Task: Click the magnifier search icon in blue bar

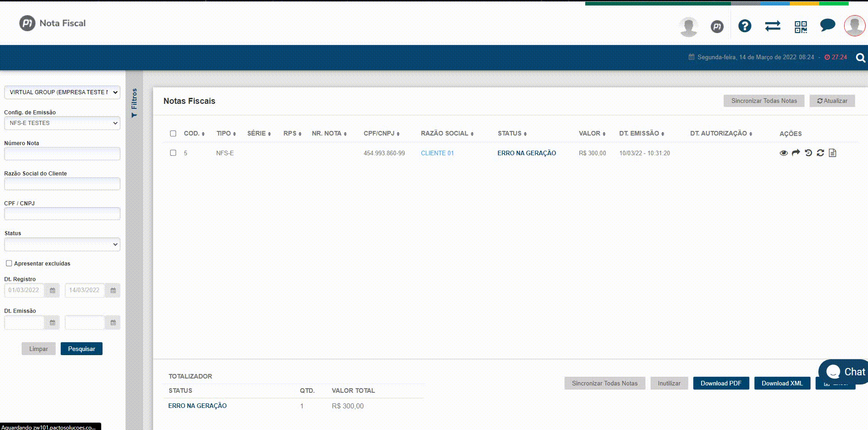Action: pyautogui.click(x=860, y=57)
